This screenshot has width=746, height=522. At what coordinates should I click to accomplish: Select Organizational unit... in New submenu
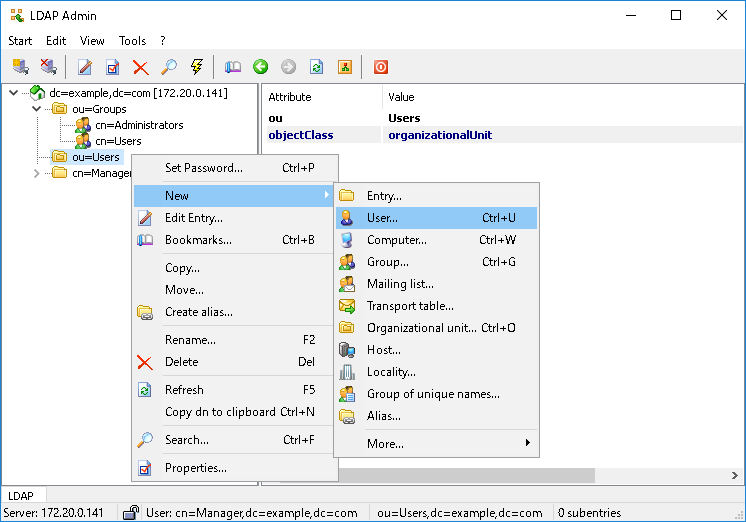[436, 328]
